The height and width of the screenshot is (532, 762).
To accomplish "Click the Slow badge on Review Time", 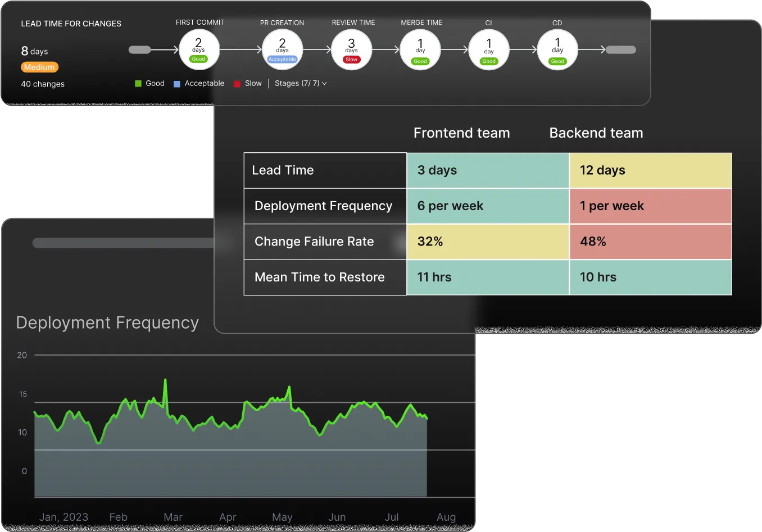I will click(x=351, y=59).
